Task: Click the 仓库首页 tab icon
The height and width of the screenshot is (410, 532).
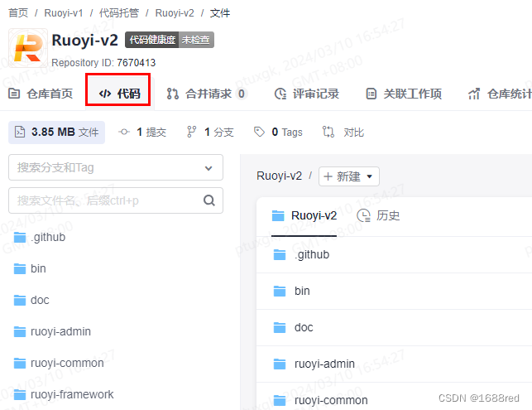Action: pyautogui.click(x=14, y=93)
